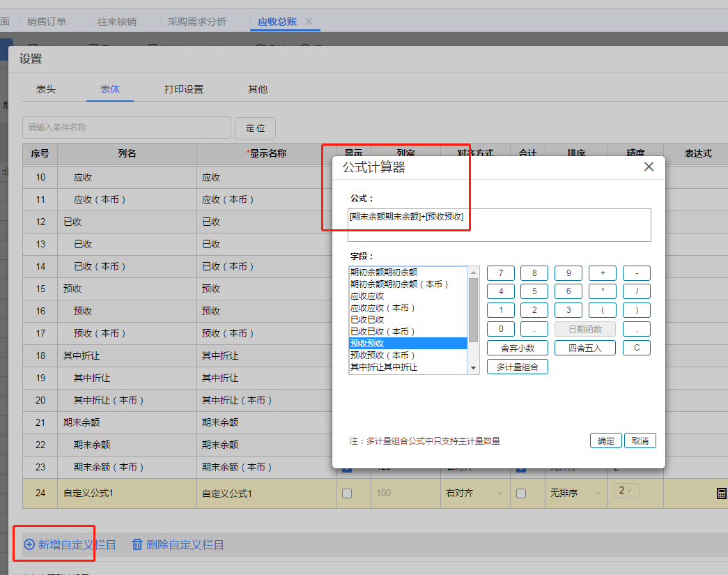Click keypad digit 8
Viewport: 728px width, 575px height.
pos(534,273)
